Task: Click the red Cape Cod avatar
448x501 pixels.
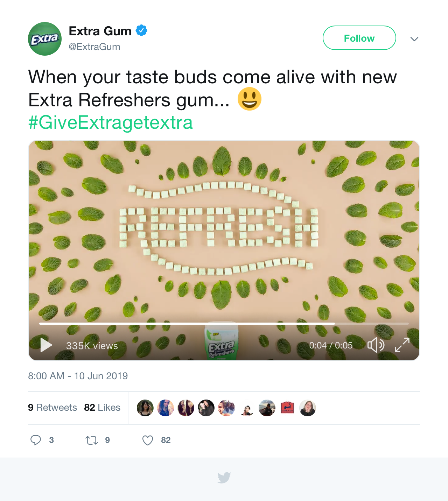Action: point(287,408)
